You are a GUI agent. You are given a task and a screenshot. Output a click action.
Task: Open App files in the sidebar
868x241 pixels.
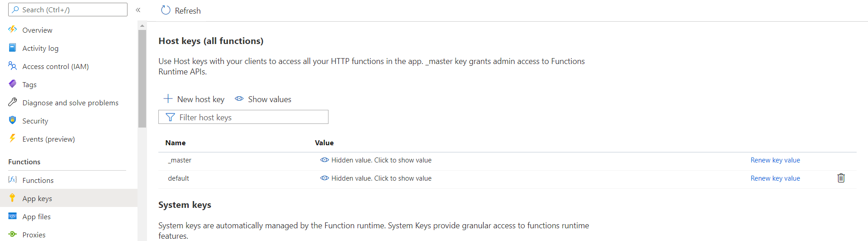[x=36, y=216]
